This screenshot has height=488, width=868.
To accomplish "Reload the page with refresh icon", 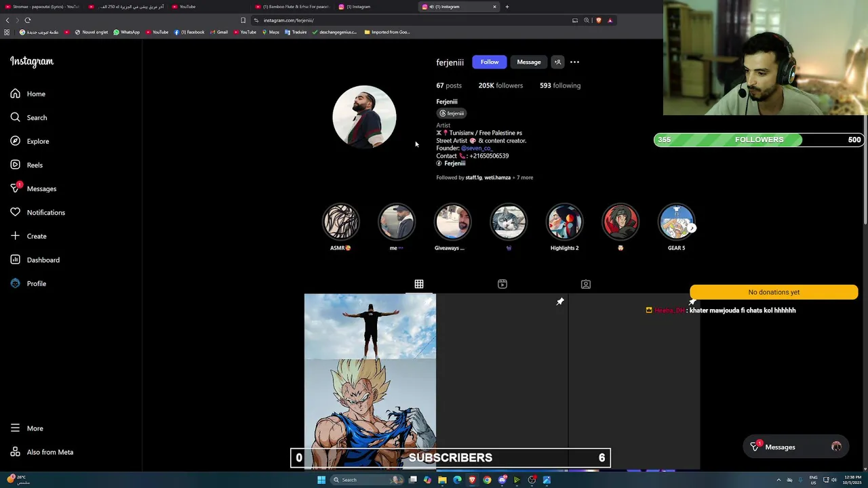I will 28,20.
